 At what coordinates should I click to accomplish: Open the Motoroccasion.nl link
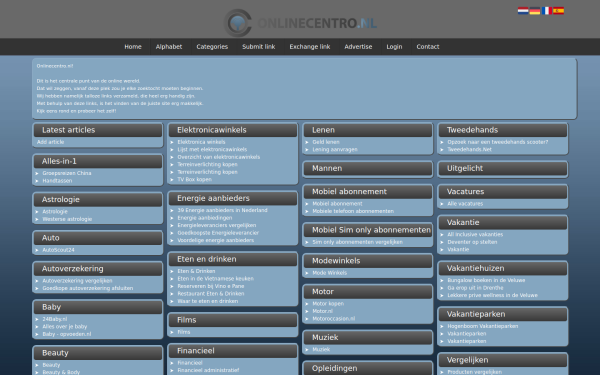pos(334,319)
